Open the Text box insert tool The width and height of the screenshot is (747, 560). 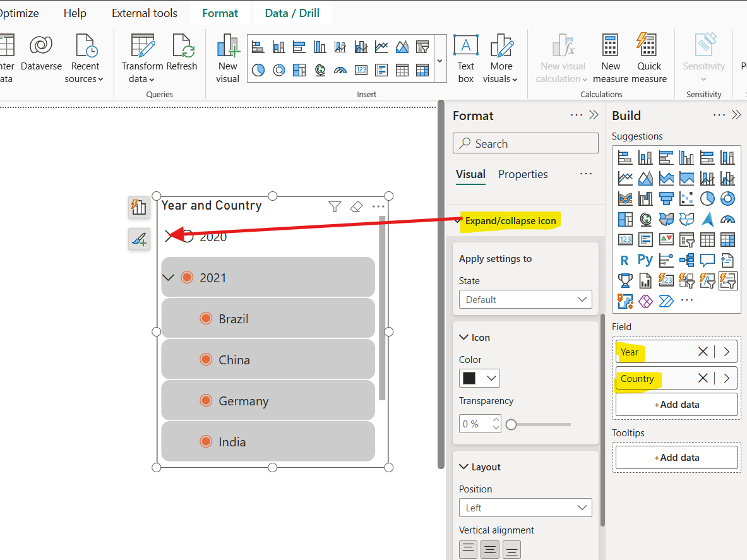pos(465,57)
